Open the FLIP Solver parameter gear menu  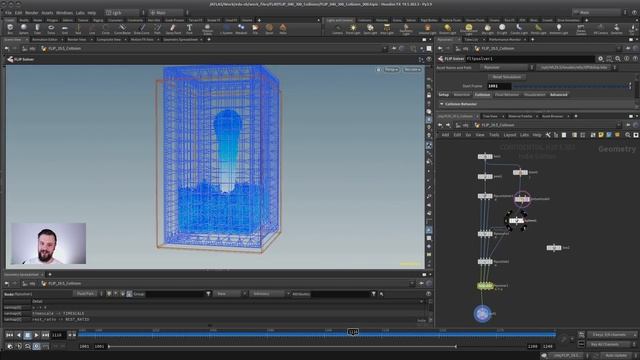(600, 59)
